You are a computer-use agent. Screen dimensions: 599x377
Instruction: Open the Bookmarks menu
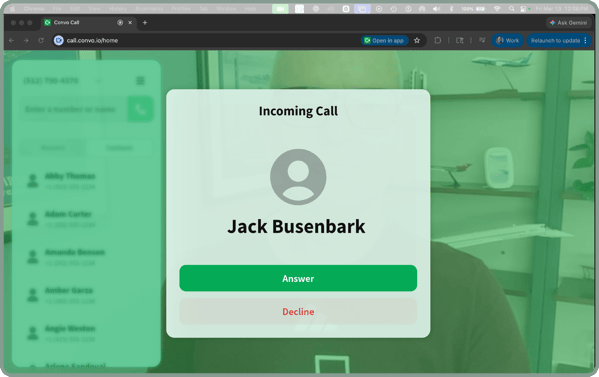[x=149, y=8]
